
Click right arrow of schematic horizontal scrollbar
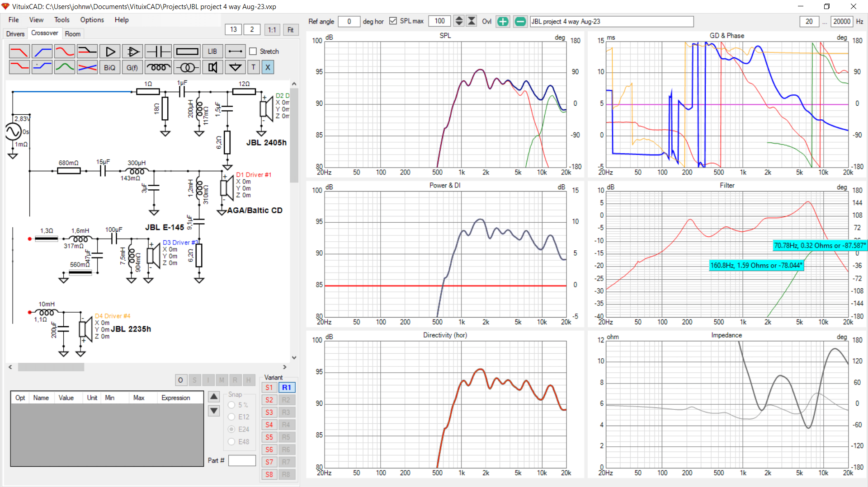[284, 367]
